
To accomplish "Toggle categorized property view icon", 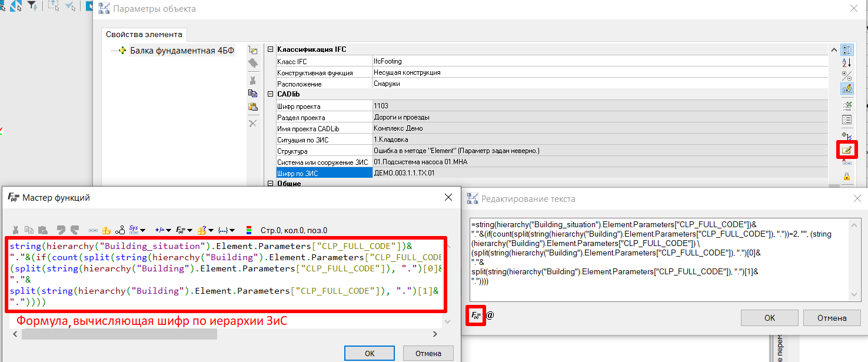I will point(847,50).
